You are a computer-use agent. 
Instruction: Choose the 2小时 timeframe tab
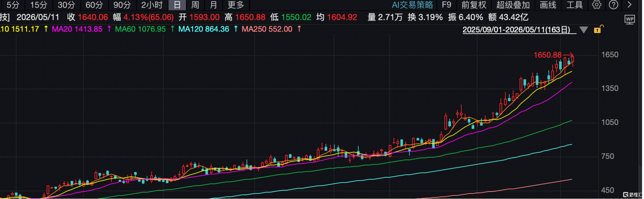pyautogui.click(x=152, y=5)
